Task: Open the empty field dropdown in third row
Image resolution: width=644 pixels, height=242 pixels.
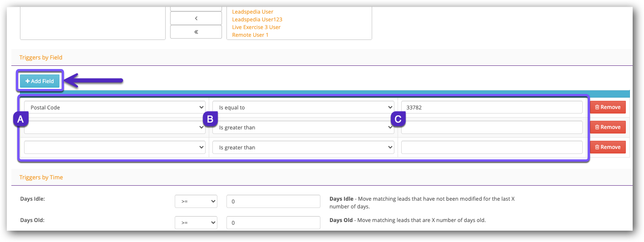Action: pos(115,148)
